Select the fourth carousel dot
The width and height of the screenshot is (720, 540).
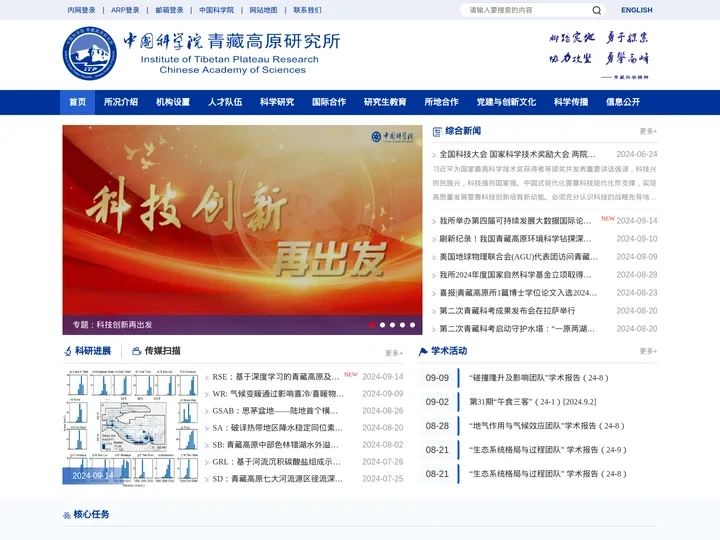[x=402, y=325]
